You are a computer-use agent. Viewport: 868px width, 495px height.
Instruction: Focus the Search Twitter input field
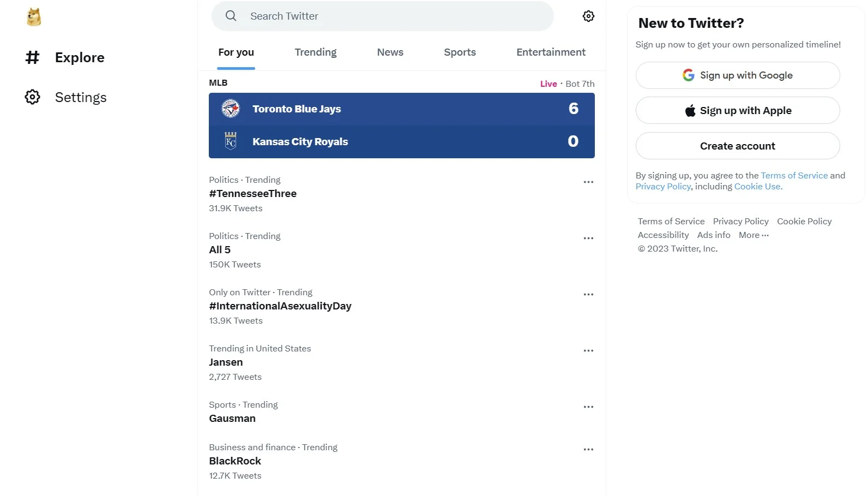pos(383,16)
